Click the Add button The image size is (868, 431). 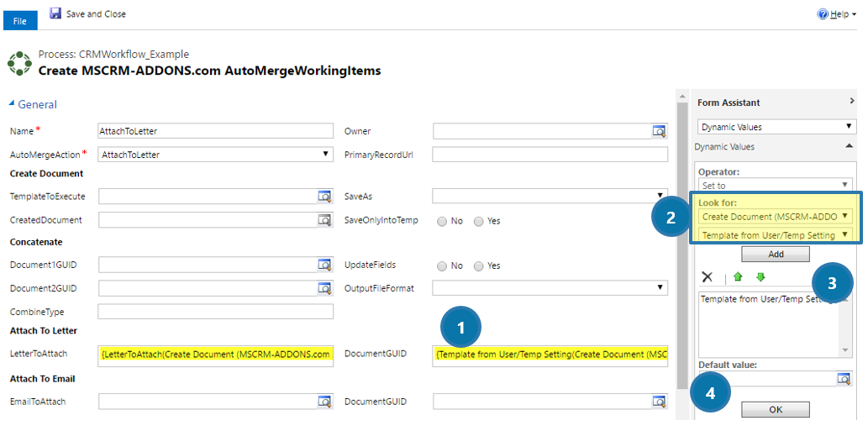(x=775, y=255)
